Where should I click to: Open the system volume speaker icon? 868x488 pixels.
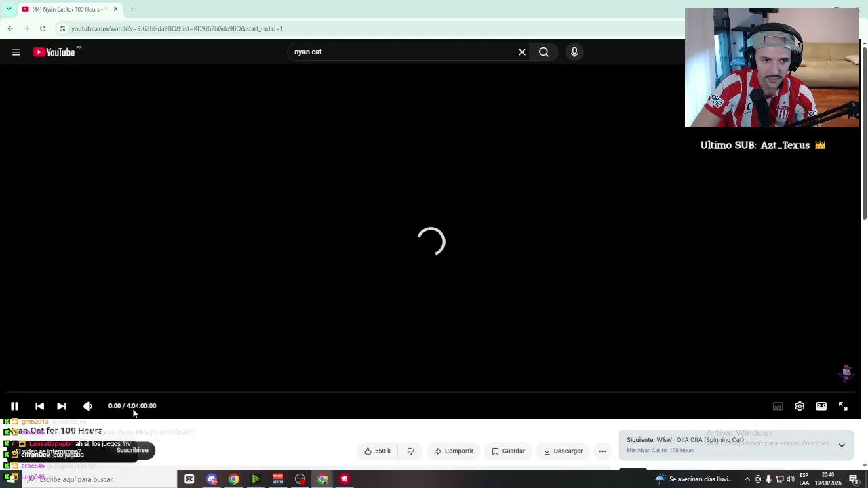tap(791, 479)
